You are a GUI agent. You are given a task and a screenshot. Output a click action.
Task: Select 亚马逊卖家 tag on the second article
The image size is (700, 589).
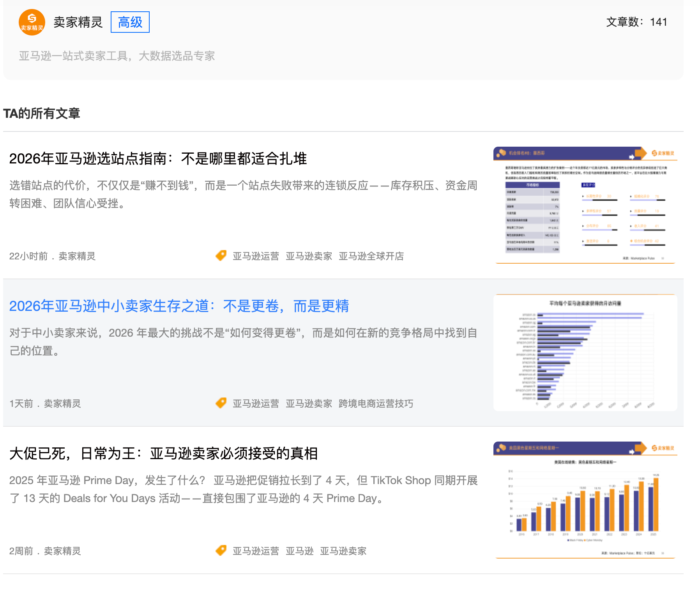(309, 404)
